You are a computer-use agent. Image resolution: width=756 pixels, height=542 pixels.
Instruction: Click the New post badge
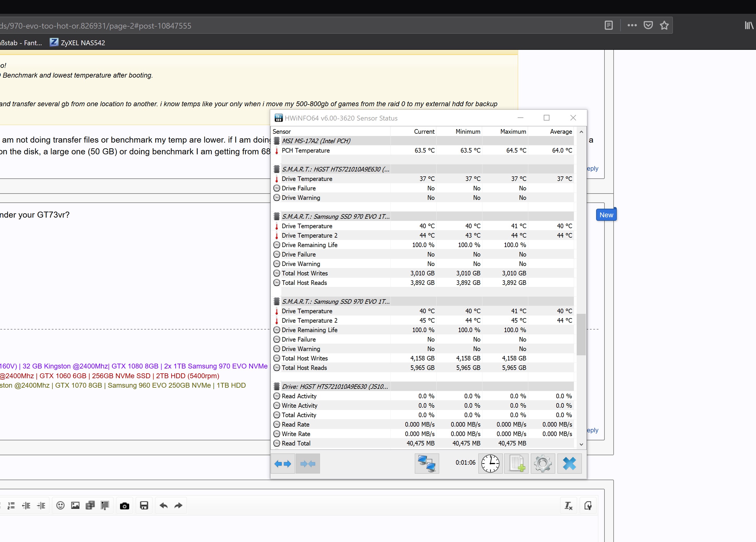coord(606,215)
